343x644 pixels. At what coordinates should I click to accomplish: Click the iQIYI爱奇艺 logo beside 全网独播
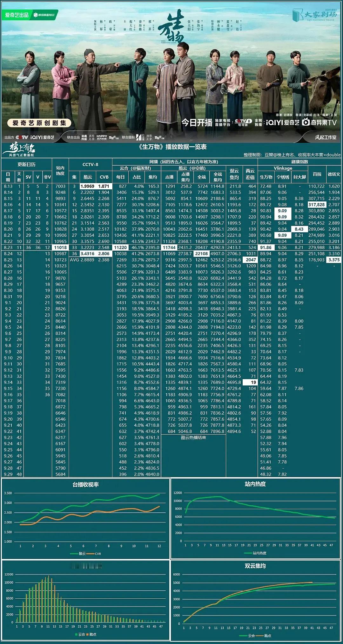point(282,122)
